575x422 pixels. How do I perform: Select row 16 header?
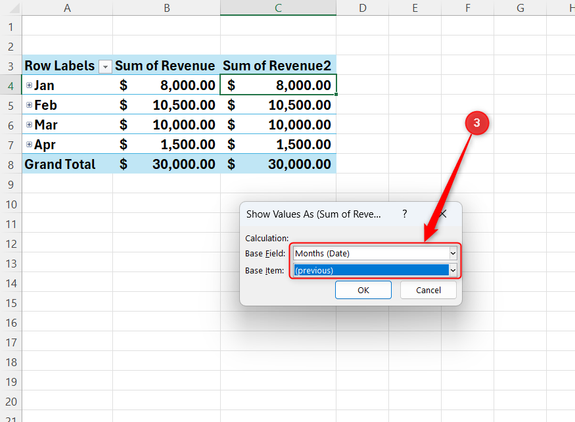click(x=11, y=323)
